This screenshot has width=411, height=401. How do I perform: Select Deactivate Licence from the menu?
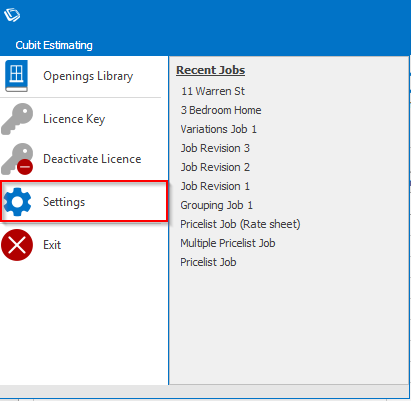pyautogui.click(x=92, y=159)
